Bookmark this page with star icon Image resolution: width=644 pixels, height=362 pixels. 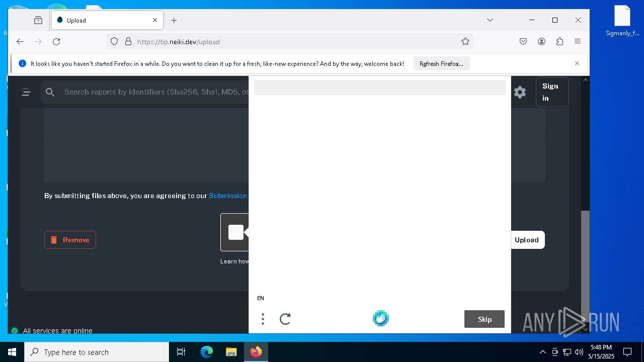[465, 42]
